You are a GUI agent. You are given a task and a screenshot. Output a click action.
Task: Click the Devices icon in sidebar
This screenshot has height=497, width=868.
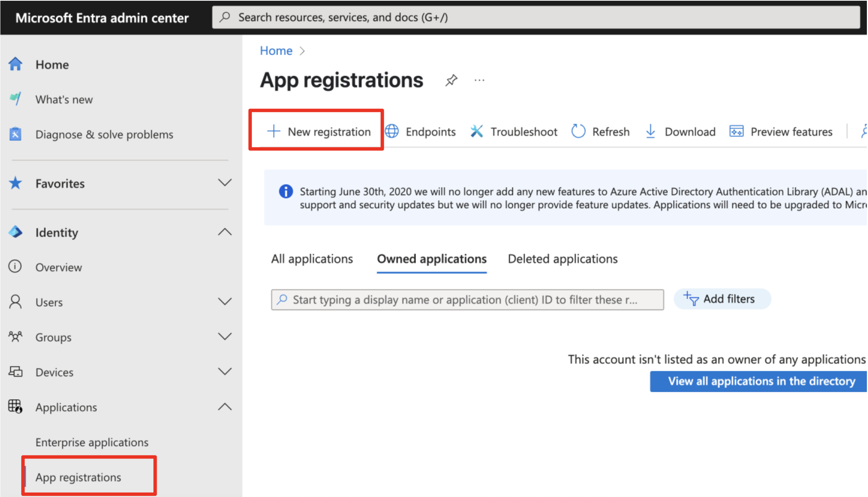click(15, 372)
